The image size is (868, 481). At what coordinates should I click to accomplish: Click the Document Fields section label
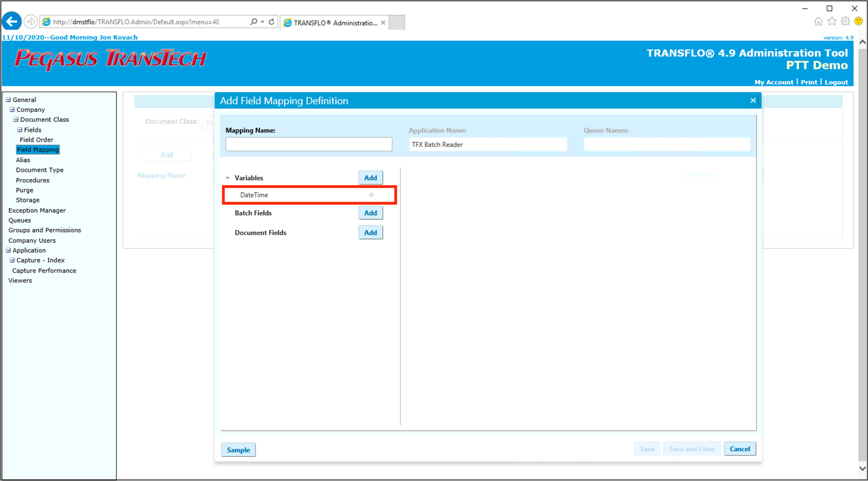[x=260, y=233]
